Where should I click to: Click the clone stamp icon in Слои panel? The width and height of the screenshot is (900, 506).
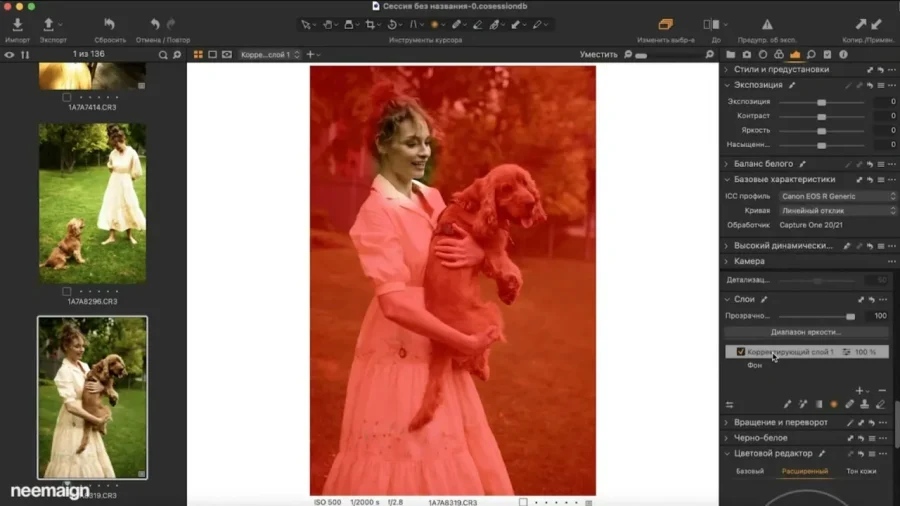pos(865,404)
